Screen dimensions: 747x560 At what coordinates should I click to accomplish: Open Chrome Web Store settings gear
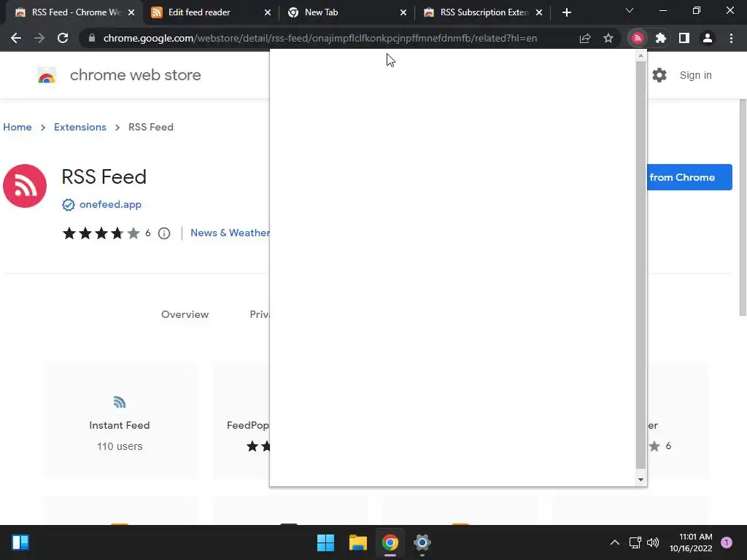click(659, 75)
